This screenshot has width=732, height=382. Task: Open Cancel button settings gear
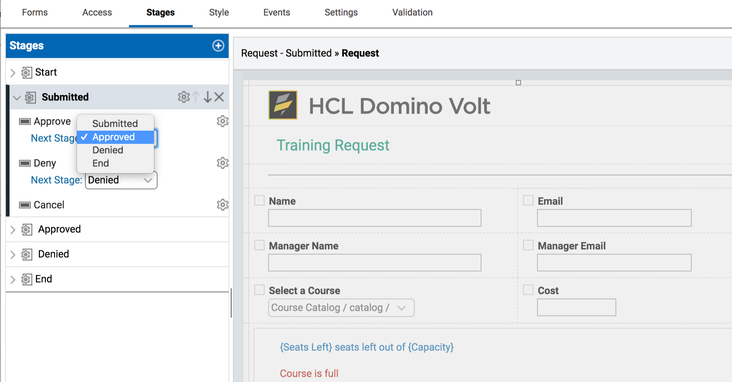coord(223,205)
